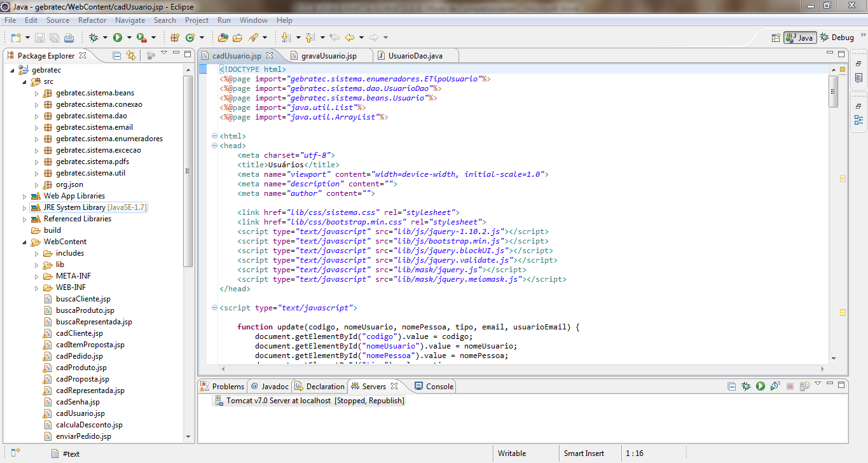The image size is (868, 463).
Task: Click Last Edit Location arrow icon
Action: (x=334, y=38)
